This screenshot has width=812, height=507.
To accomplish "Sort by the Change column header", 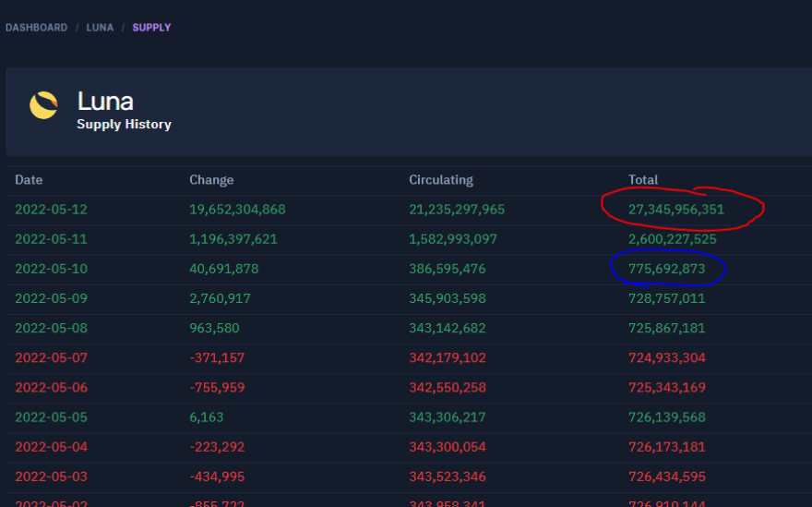I will tap(211, 180).
